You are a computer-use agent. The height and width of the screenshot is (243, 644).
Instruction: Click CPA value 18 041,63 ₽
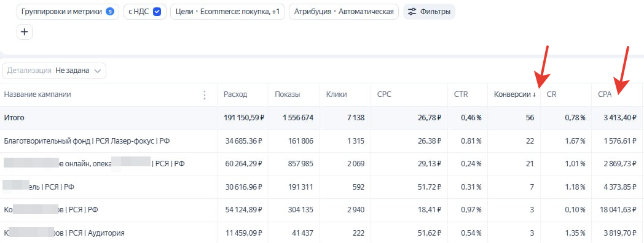pyautogui.click(x=618, y=210)
